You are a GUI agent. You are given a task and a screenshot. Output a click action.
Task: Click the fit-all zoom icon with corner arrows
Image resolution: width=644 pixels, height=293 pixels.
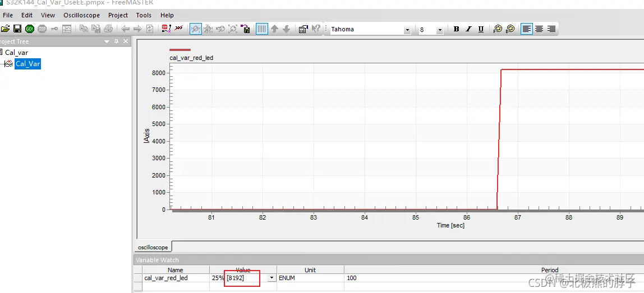[233, 29]
